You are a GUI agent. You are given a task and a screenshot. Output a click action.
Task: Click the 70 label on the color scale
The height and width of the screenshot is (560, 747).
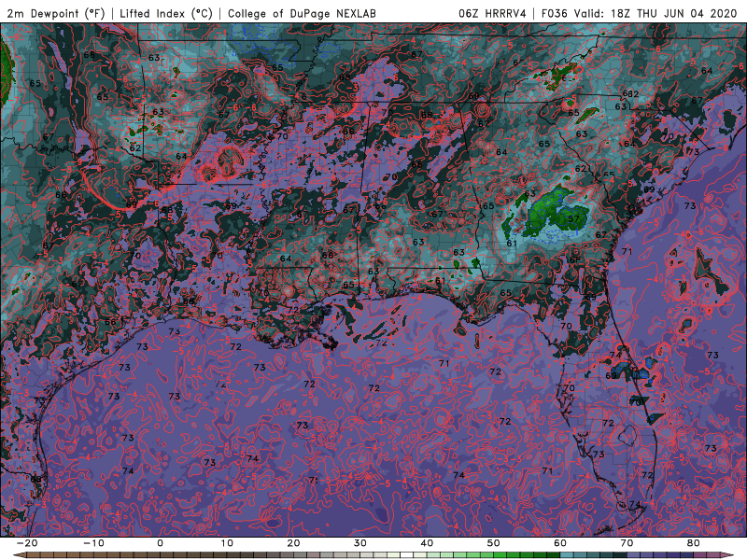tap(627, 543)
